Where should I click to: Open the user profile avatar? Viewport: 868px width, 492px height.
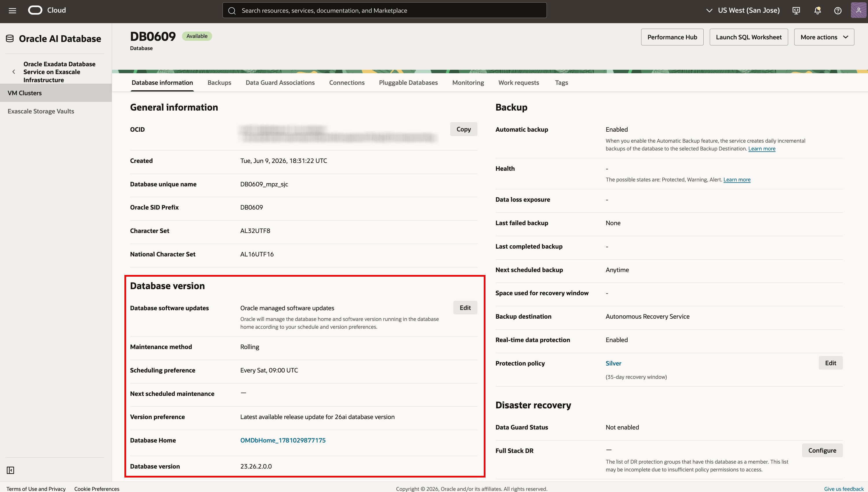pyautogui.click(x=858, y=10)
